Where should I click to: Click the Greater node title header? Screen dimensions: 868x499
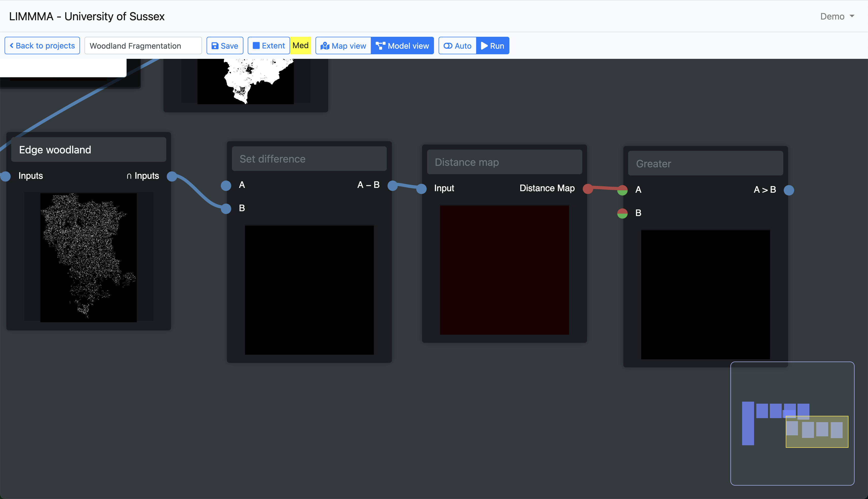tap(705, 164)
